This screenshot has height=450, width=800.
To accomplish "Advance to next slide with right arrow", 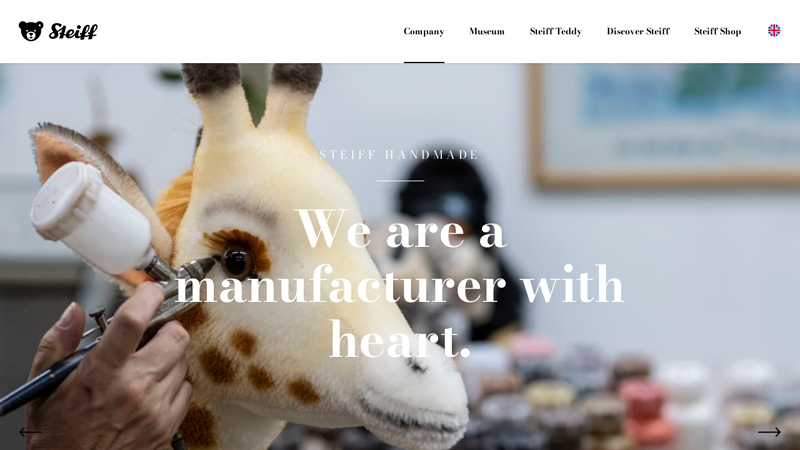I will [769, 432].
